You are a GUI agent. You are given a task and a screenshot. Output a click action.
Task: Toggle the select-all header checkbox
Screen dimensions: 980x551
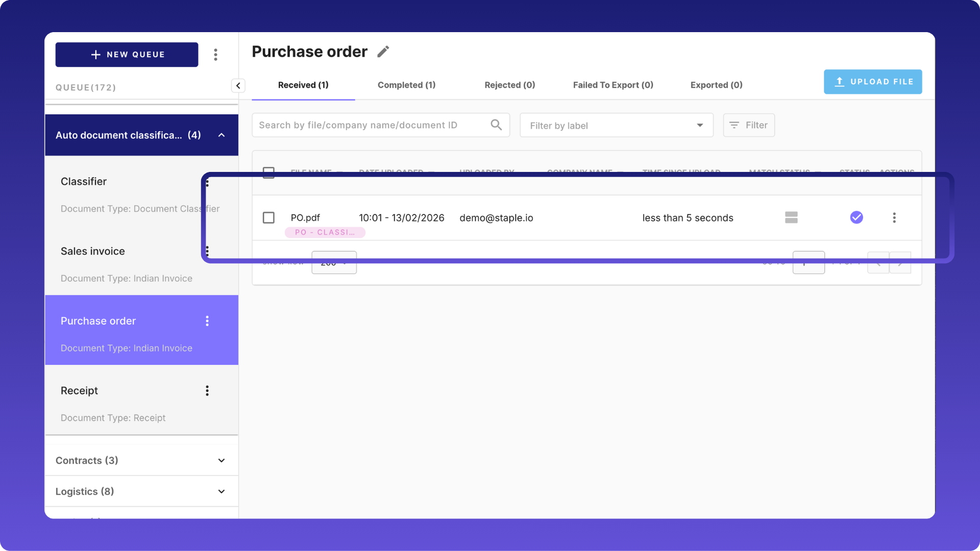click(268, 172)
